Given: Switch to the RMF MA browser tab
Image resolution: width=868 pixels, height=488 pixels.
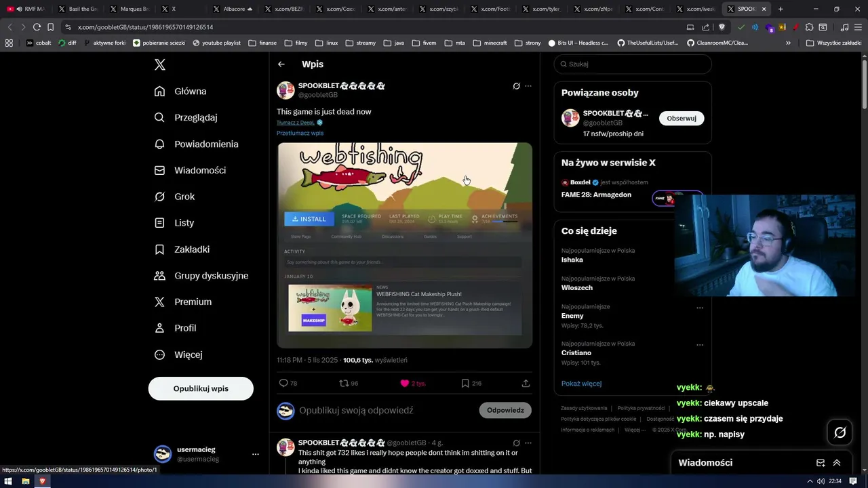Looking at the screenshot, I should (27, 9).
